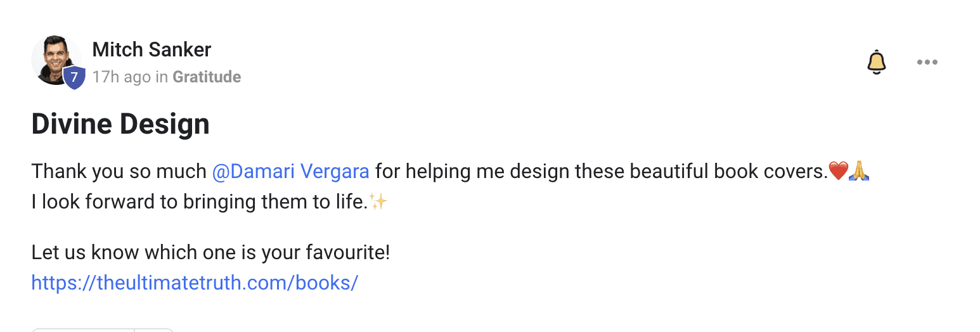Screen dimensions: 980x332
Task: Click the words "Thank you so much"
Action: 119,171
